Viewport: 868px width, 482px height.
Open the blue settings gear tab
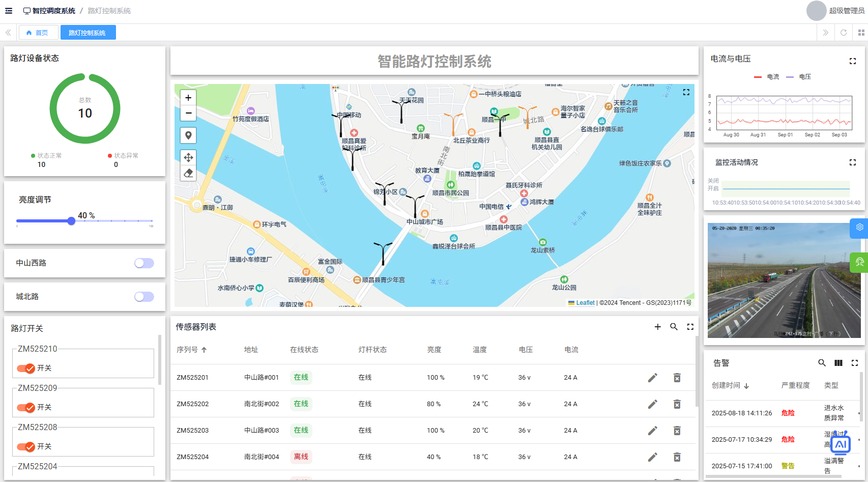859,228
